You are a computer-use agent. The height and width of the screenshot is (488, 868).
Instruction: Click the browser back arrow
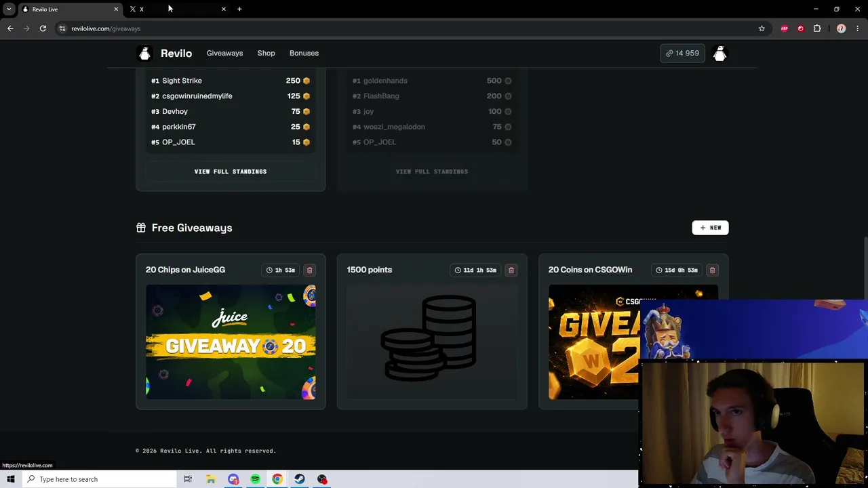[x=10, y=28]
